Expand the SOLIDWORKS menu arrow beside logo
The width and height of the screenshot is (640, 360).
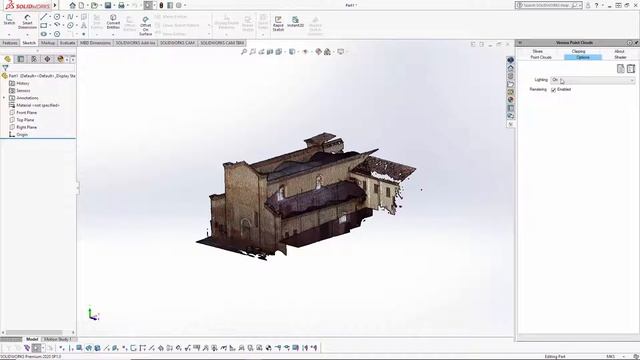pyautogui.click(x=55, y=5)
